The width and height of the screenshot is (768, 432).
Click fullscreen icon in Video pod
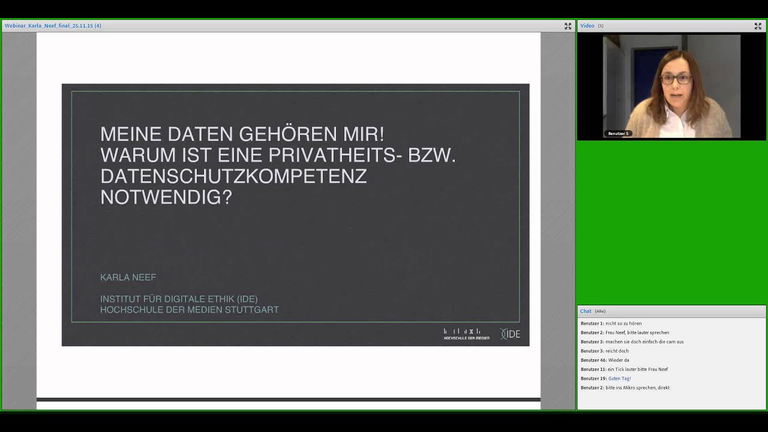pyautogui.click(x=758, y=26)
